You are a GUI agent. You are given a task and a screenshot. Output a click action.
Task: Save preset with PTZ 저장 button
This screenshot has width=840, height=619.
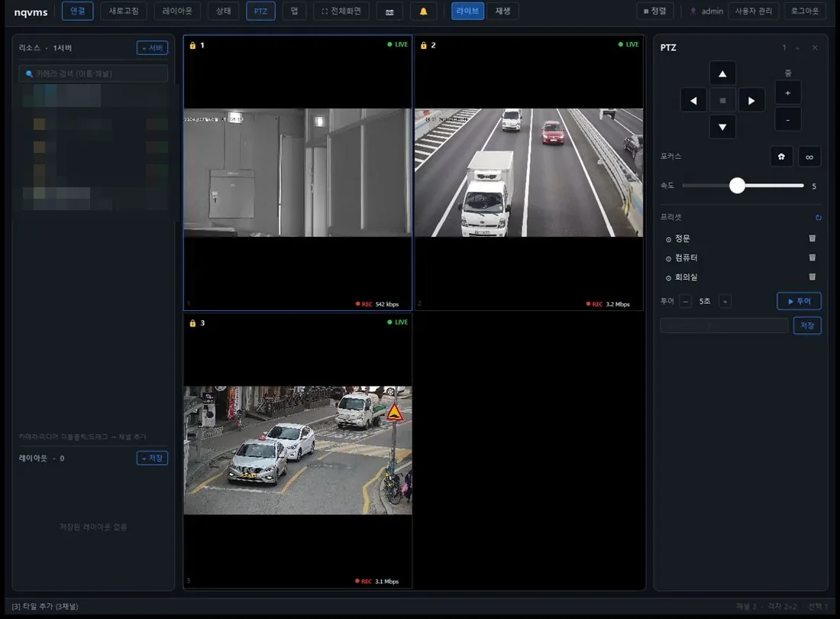pos(807,326)
